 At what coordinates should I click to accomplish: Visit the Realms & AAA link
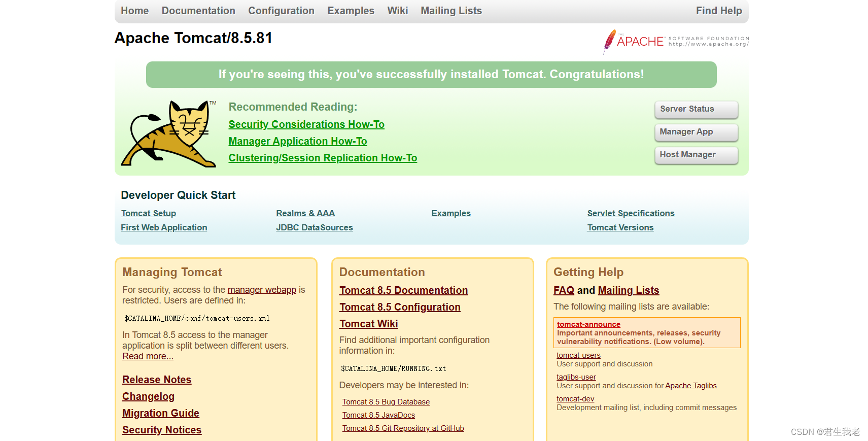[305, 214]
